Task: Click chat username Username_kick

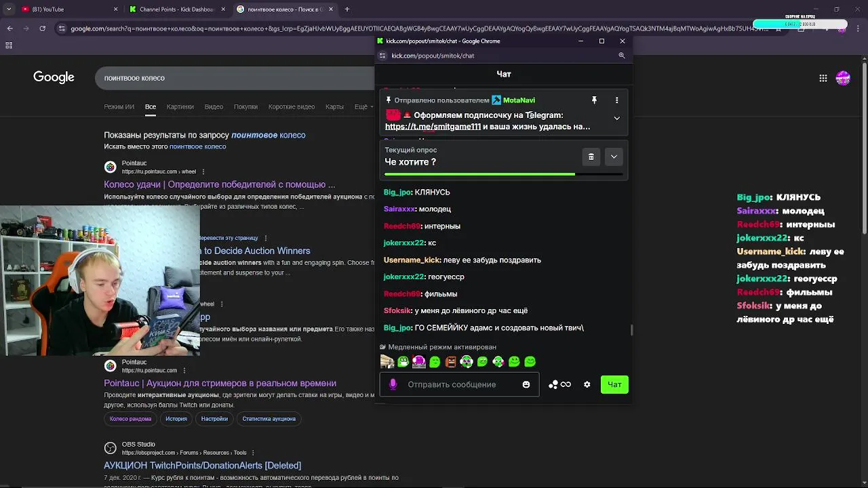Action: click(x=412, y=260)
